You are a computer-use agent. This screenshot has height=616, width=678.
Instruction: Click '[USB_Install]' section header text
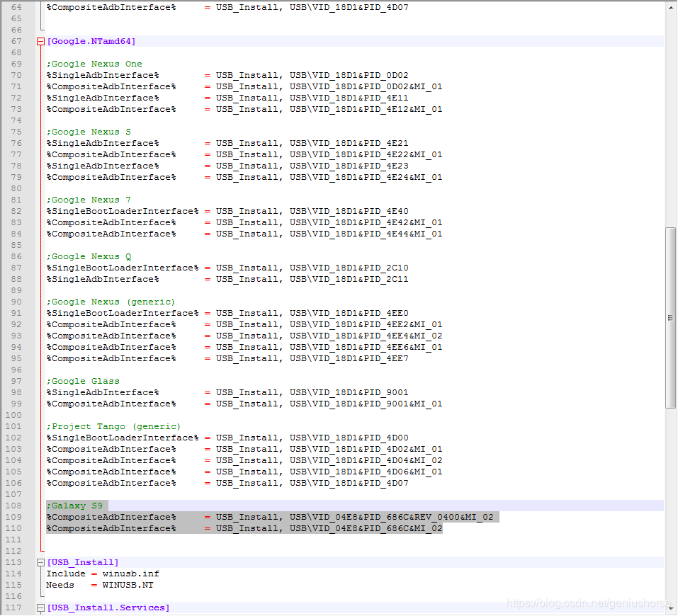(83, 562)
